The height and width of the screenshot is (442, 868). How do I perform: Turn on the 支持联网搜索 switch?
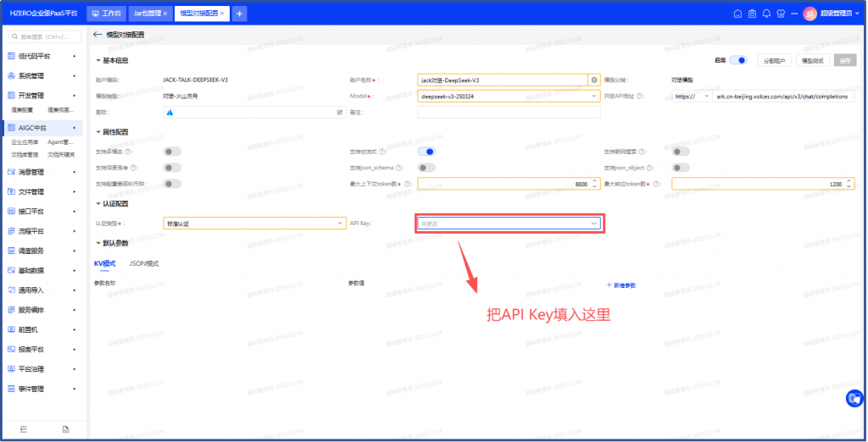tap(681, 152)
